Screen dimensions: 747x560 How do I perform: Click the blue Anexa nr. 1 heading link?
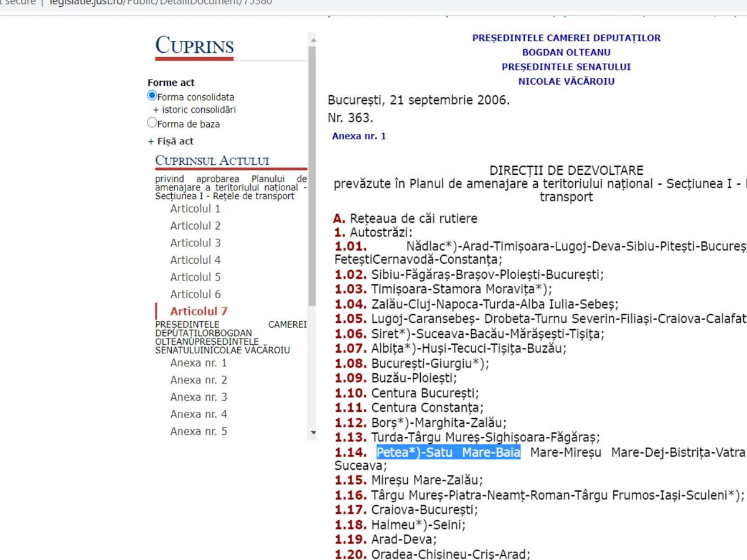tap(359, 136)
